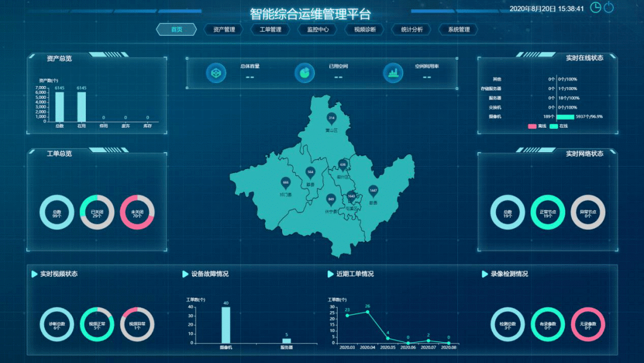This screenshot has height=363, width=644.
Task: Click the 正常节点 19个 ring chart
Action: 548,212
